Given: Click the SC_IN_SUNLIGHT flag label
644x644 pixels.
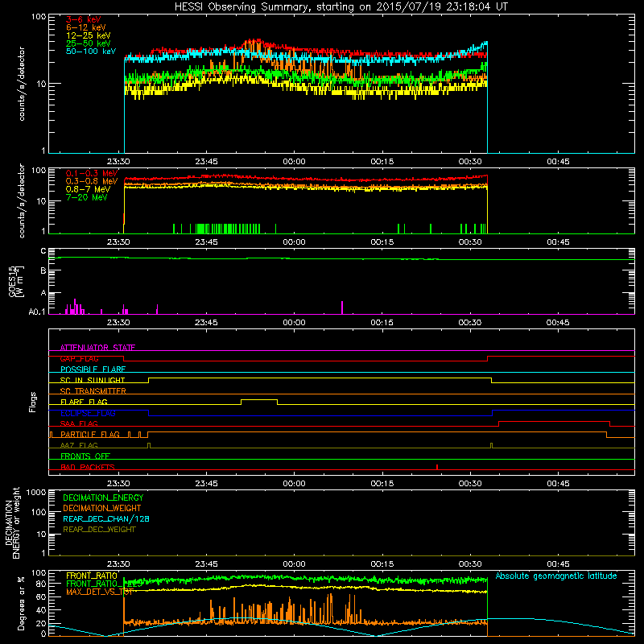Looking at the screenshot, I should coord(93,380).
